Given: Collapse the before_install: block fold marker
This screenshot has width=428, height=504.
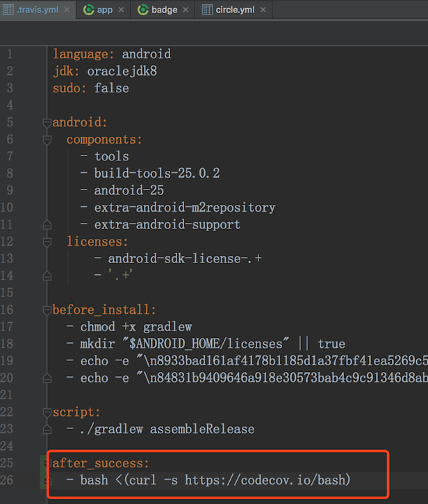Looking at the screenshot, I should 47,310.
